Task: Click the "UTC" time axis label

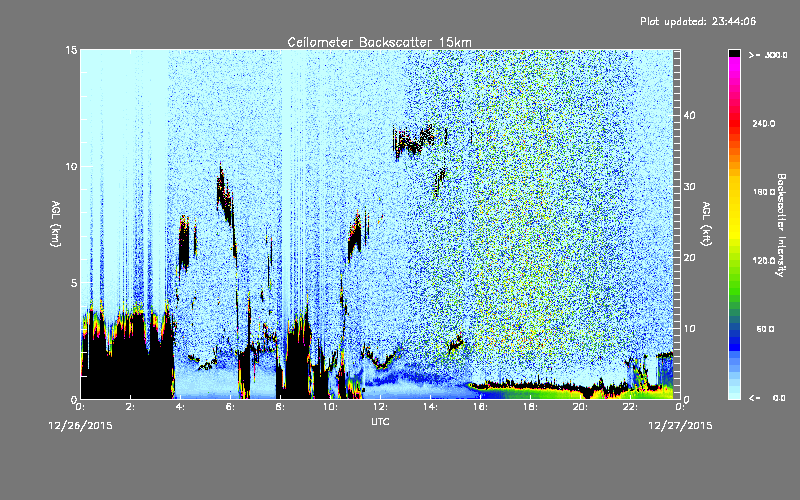Action: [380, 421]
